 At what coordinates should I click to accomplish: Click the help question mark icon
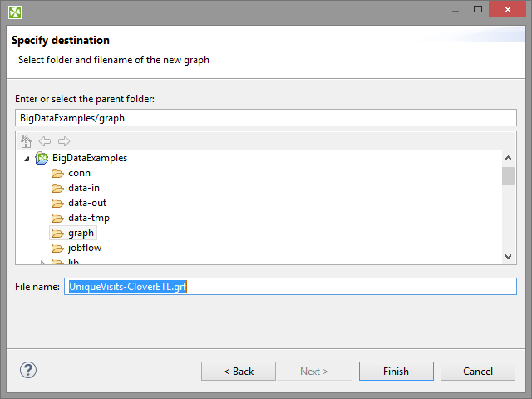pos(27,370)
